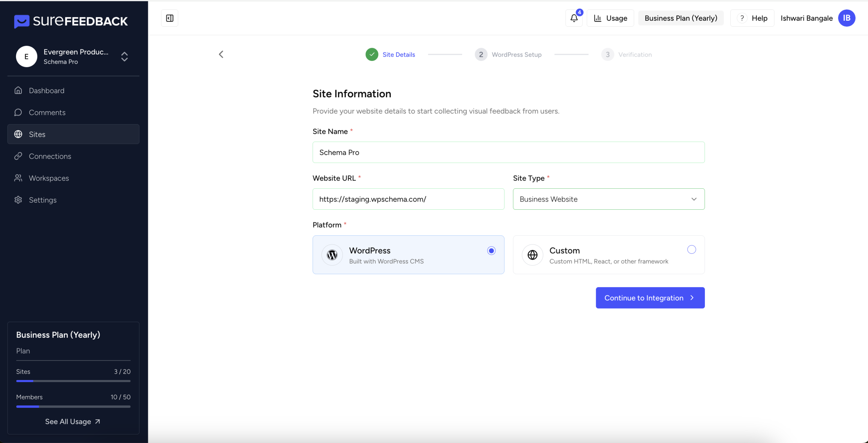Open the Comments menu item
Viewport: 868px width, 443px height.
pyautogui.click(x=47, y=112)
